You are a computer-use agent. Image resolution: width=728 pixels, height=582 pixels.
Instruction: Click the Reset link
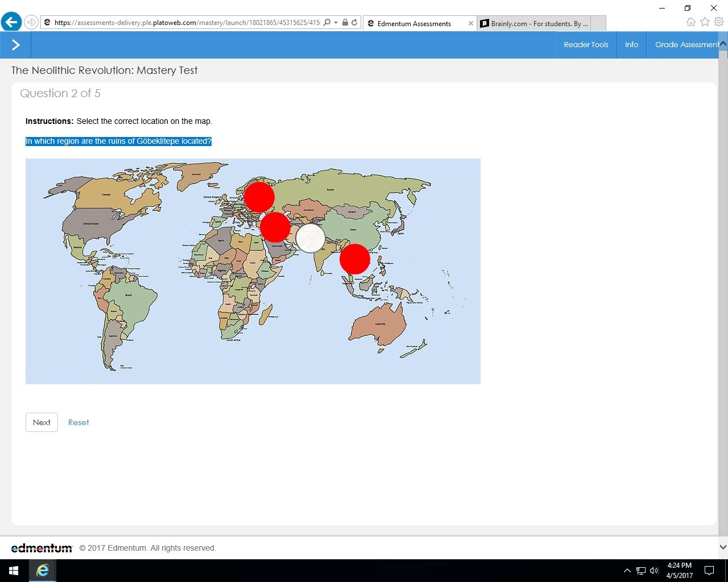pos(78,422)
